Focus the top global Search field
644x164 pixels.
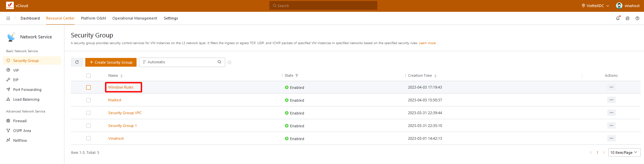pyautogui.click(x=323, y=6)
